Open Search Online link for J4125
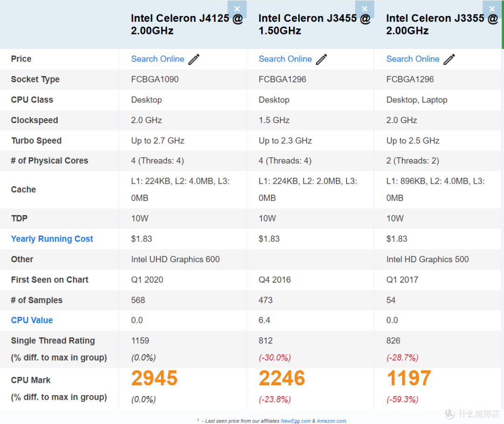Screen dimensions: 504x424 [157, 59]
